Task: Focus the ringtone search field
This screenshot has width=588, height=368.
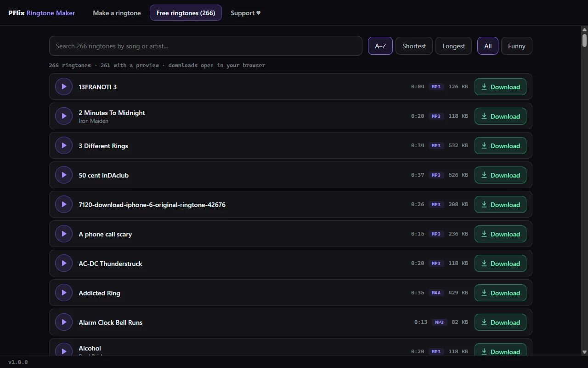Action: pyautogui.click(x=206, y=46)
